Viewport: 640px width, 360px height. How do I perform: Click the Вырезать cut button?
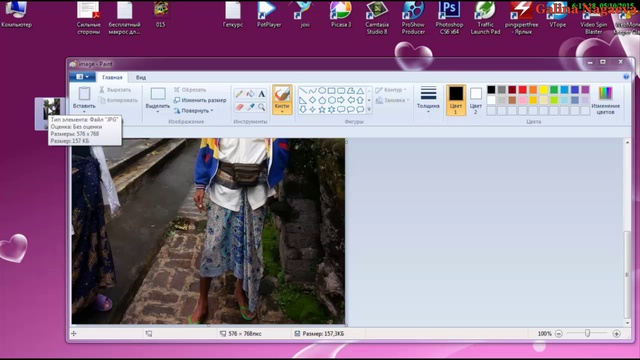(115, 90)
